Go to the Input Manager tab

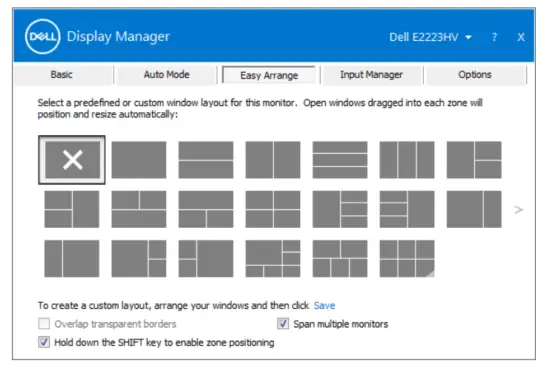(371, 75)
